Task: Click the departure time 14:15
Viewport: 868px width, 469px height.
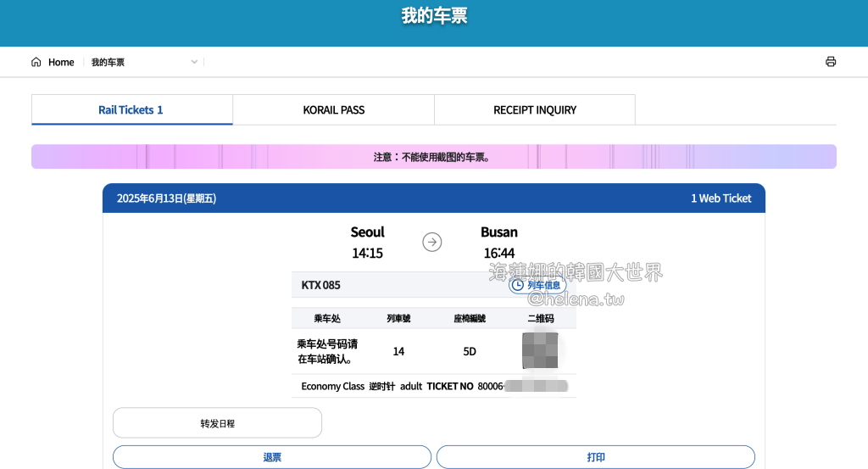Action: point(367,253)
